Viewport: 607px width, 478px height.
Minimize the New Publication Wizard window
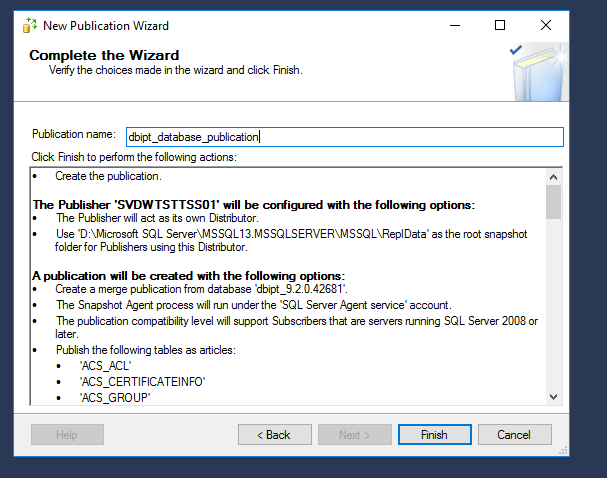pos(455,26)
